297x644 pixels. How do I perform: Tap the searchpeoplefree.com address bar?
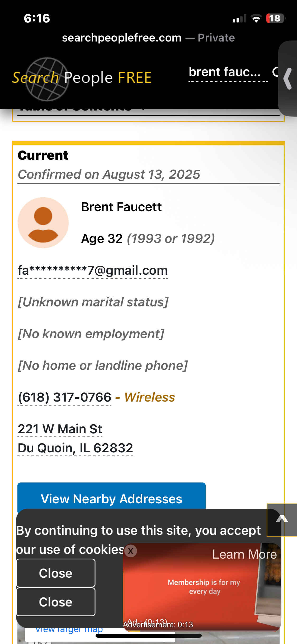pos(148,38)
